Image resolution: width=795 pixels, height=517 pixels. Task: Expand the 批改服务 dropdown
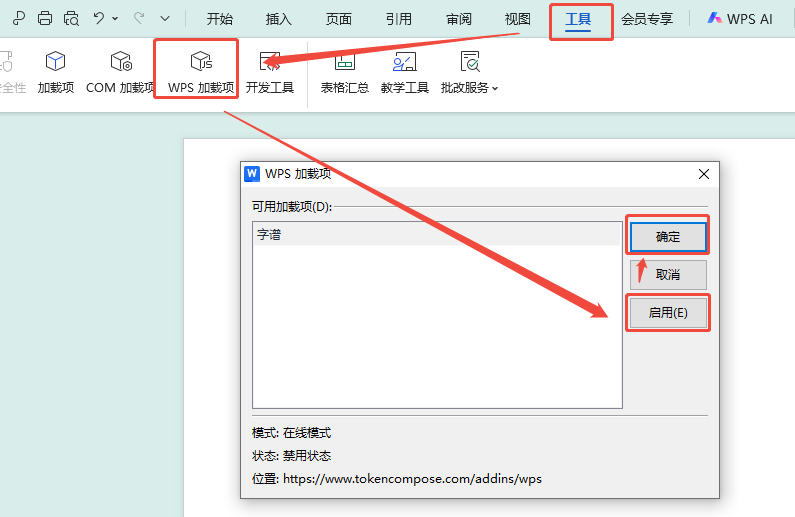coord(470,72)
